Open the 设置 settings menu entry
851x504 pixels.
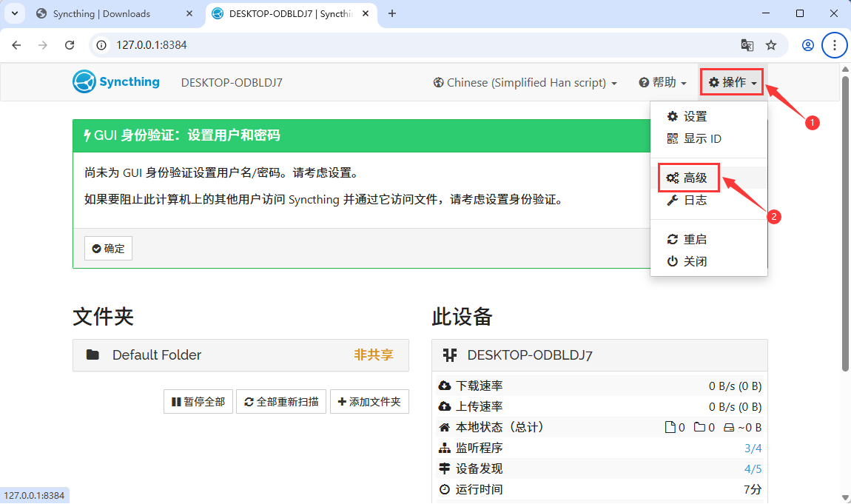click(709, 117)
